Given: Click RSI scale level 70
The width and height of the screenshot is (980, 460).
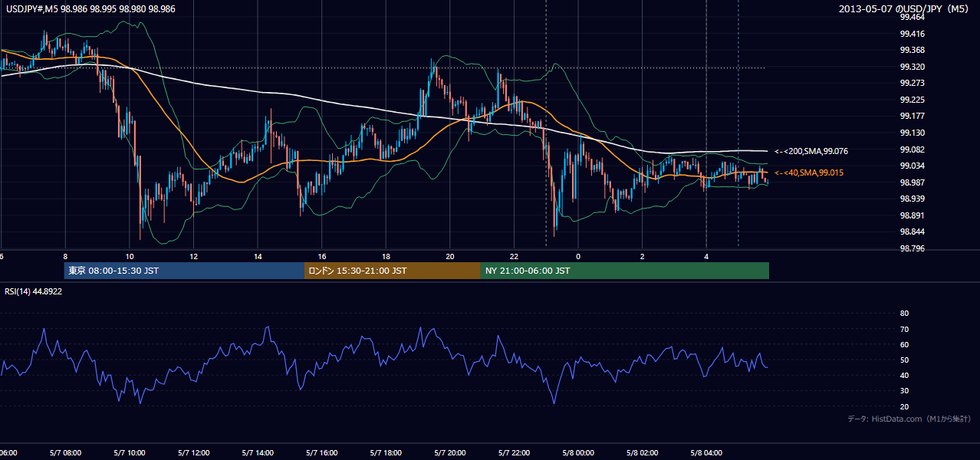Looking at the screenshot, I should [904, 329].
